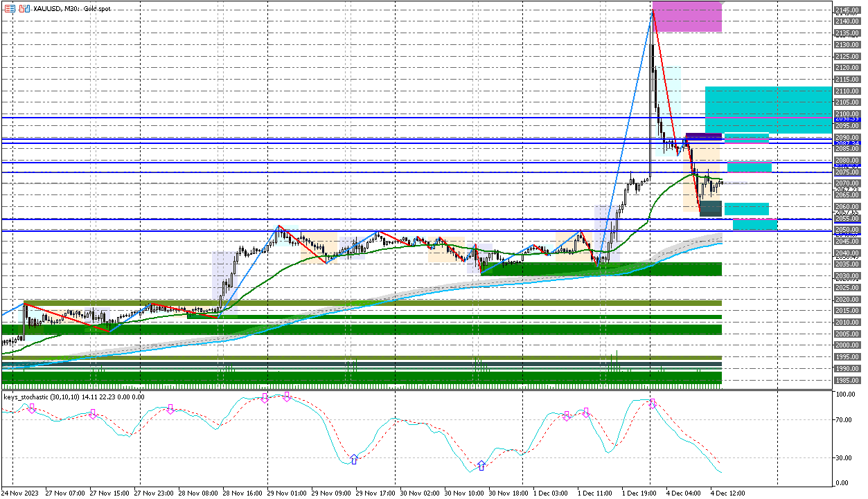The image size is (868, 499).
Task: Click the XAUUSD, M30 chart title
Action: [x=72, y=9]
